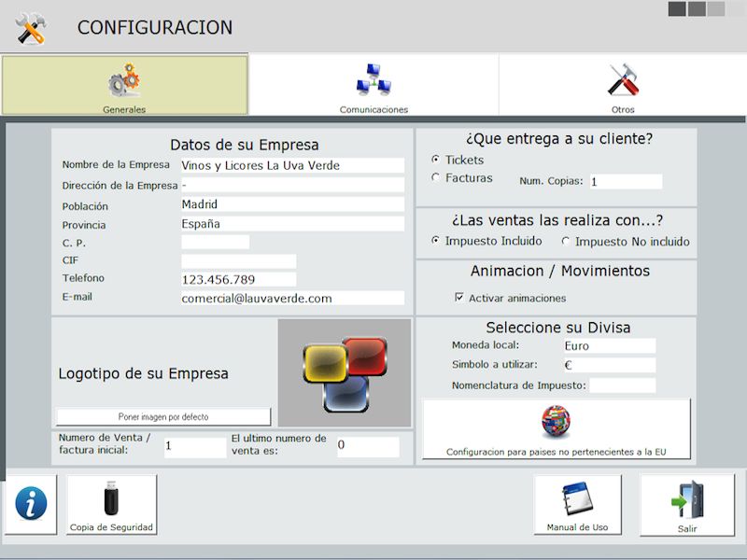The image size is (747, 560).
Task: Click the globe flags icon for non-EU configuration
Action: (556, 423)
